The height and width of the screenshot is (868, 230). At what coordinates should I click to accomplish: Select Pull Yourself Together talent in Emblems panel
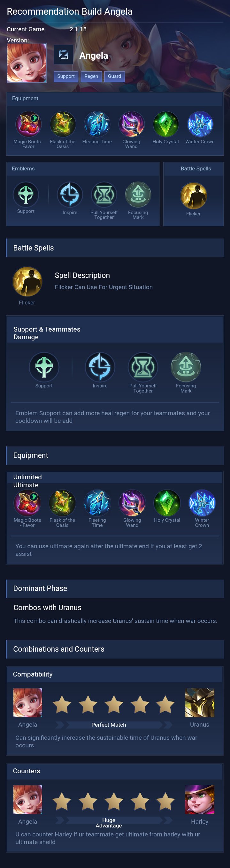click(x=104, y=194)
